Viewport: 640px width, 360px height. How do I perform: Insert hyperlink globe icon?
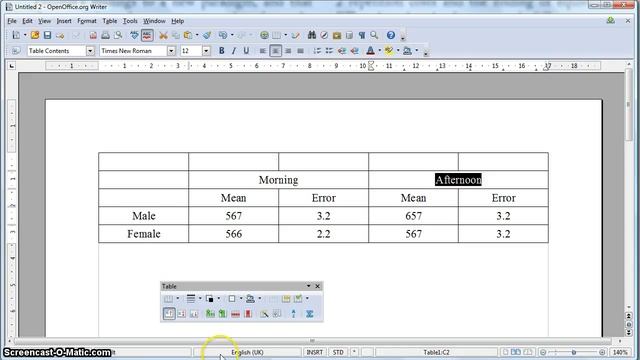coord(264,36)
